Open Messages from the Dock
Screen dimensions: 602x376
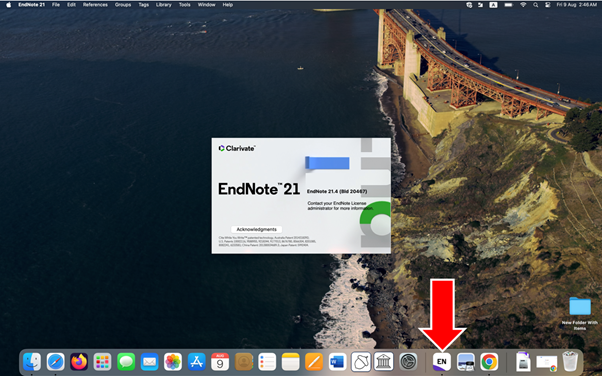(126, 362)
